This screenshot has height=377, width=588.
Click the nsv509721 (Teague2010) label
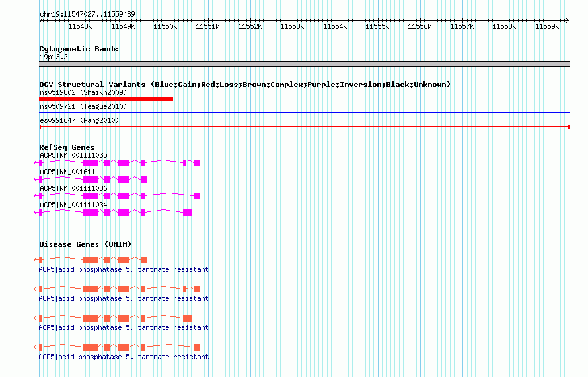[83, 106]
